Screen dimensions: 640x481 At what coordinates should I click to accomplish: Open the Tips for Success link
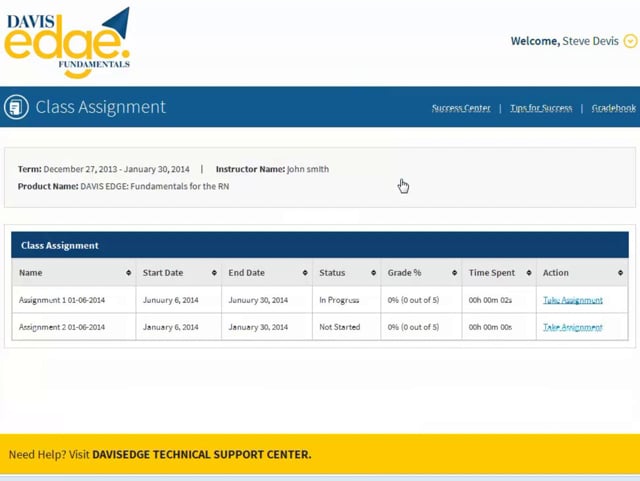pyautogui.click(x=541, y=108)
